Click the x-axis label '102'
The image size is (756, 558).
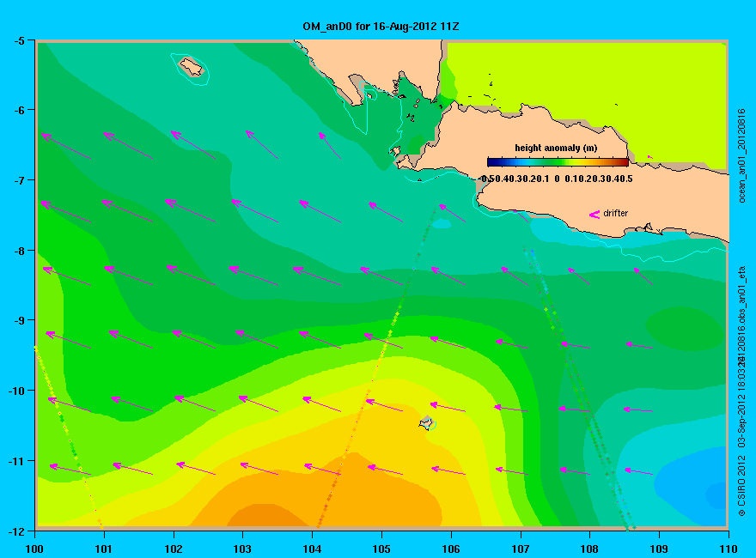pos(173,549)
